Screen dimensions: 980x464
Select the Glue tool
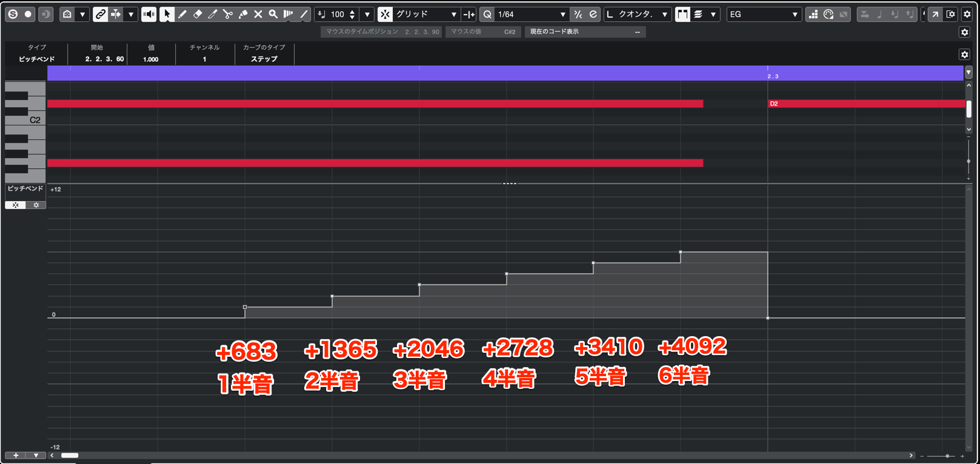[x=243, y=14]
